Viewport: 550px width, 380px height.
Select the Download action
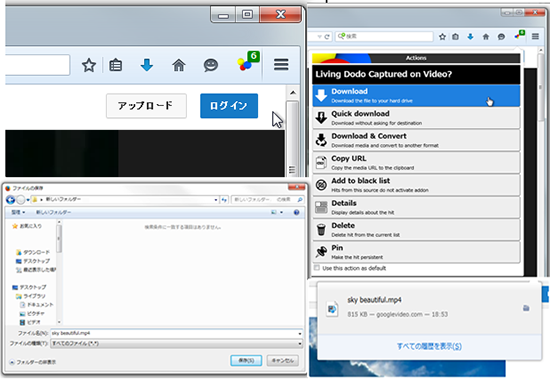[x=416, y=95]
